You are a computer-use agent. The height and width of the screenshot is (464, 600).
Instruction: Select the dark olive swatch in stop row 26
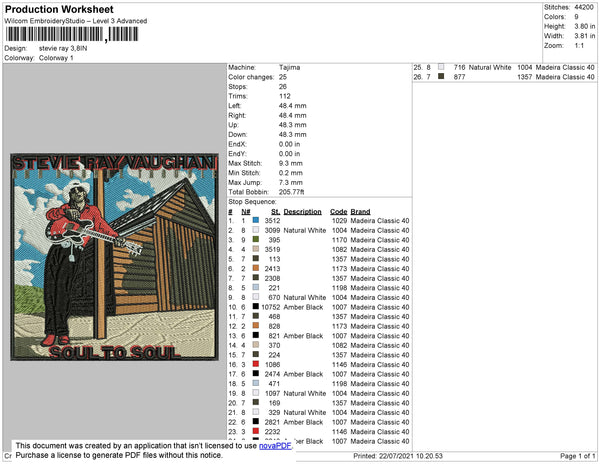[441, 77]
